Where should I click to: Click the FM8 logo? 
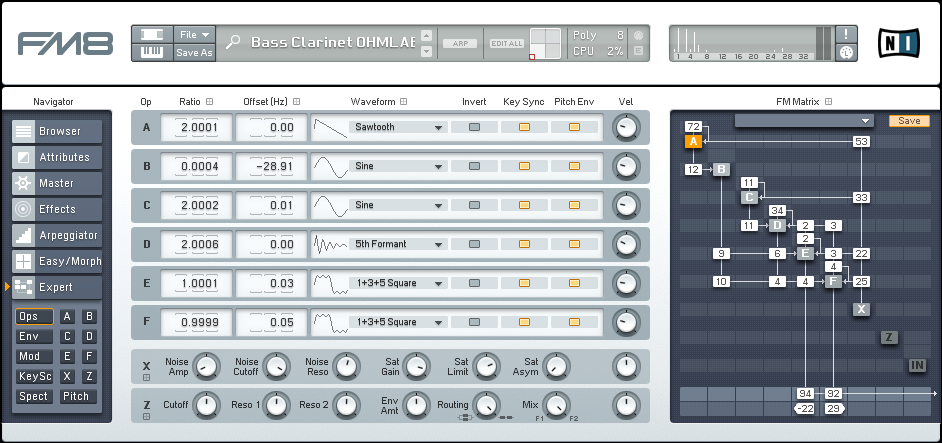coord(65,44)
